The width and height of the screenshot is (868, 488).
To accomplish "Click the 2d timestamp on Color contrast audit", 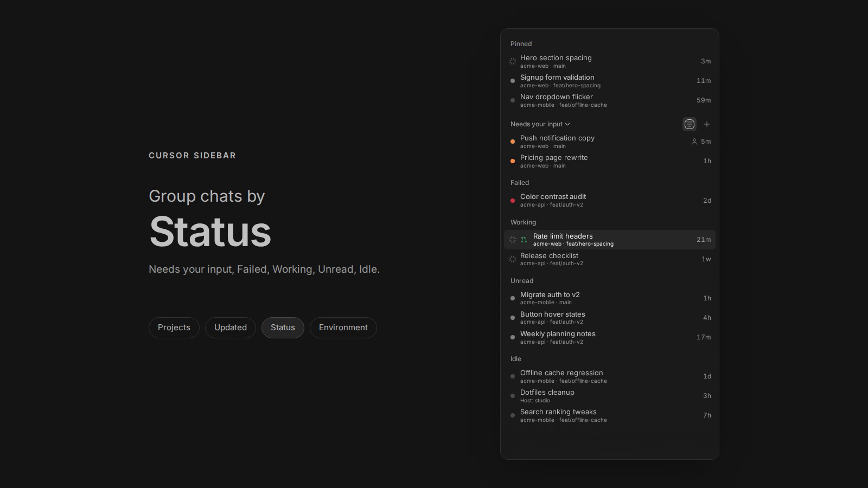I will (x=707, y=201).
